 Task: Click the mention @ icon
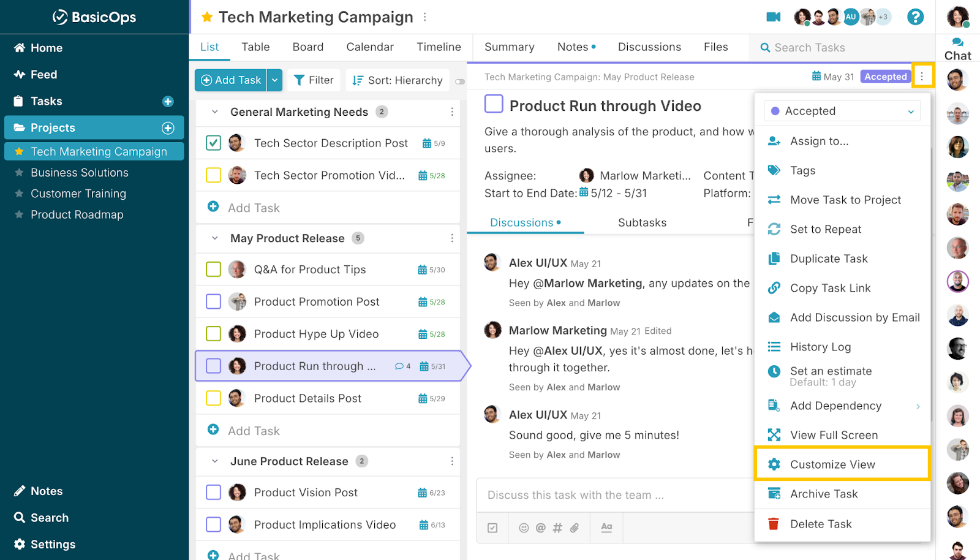(540, 528)
